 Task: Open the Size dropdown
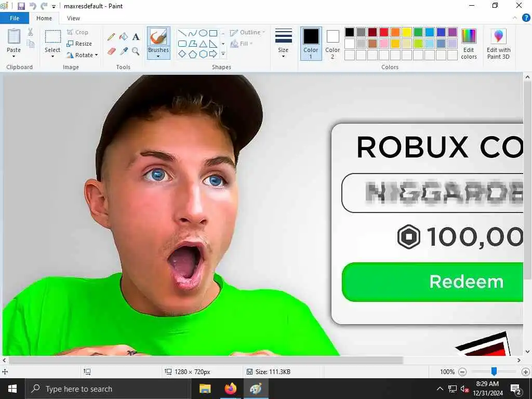283,44
